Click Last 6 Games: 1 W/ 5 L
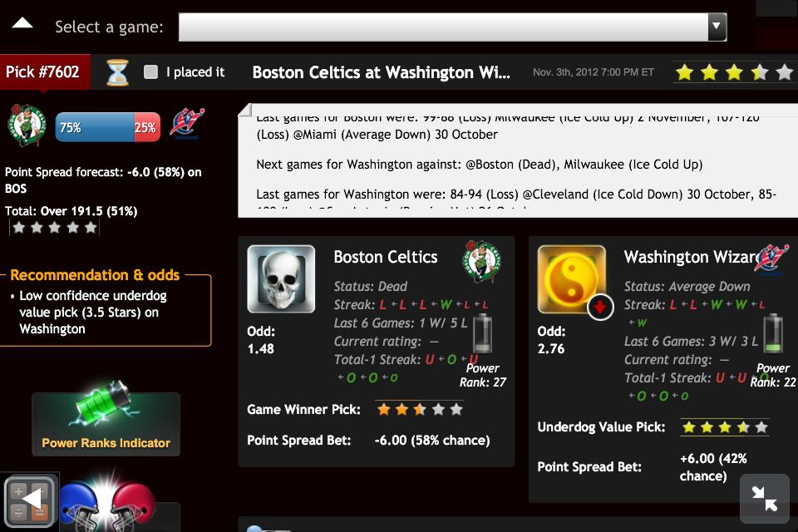798x532 pixels. point(401,323)
